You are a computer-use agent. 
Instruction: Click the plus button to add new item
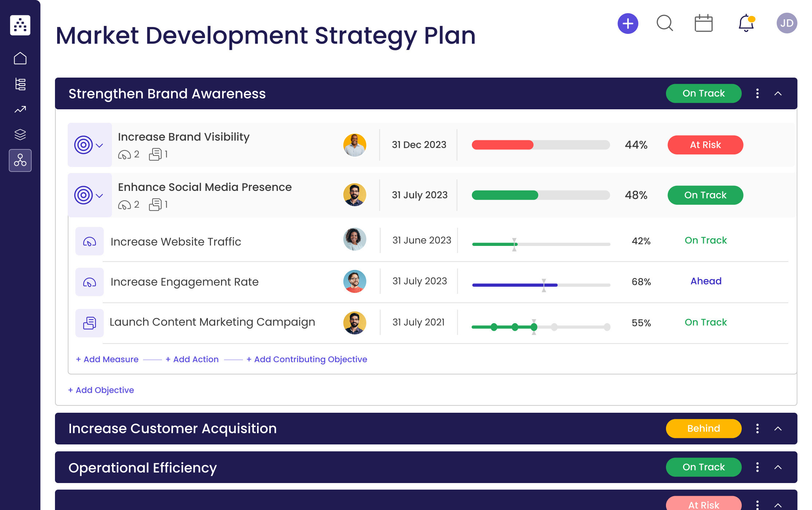626,24
